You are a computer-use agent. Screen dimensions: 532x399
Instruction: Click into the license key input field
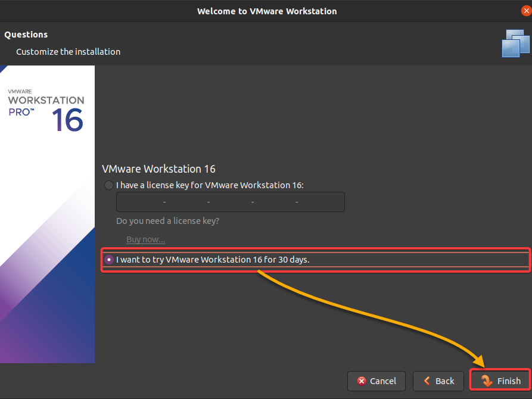click(x=231, y=202)
